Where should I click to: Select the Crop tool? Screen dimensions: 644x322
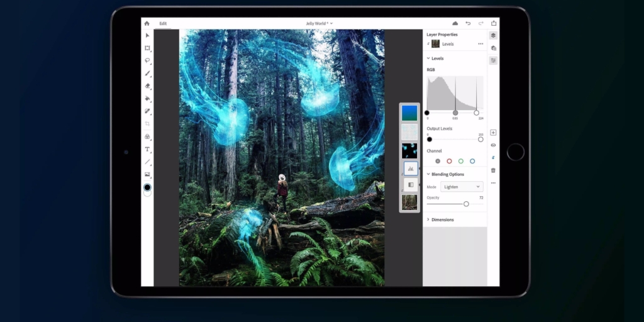(x=147, y=124)
